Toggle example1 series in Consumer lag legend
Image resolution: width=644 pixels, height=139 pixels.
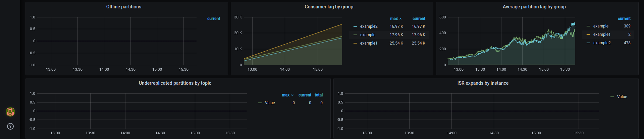click(x=369, y=43)
